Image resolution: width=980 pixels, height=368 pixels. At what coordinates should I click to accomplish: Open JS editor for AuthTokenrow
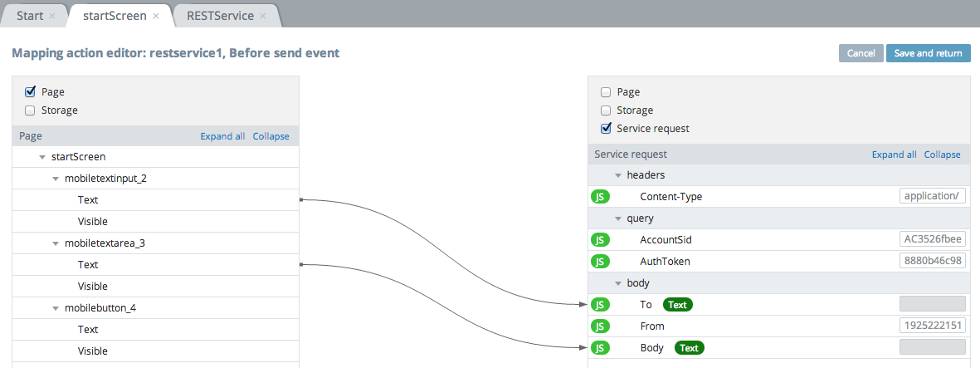coord(600,262)
